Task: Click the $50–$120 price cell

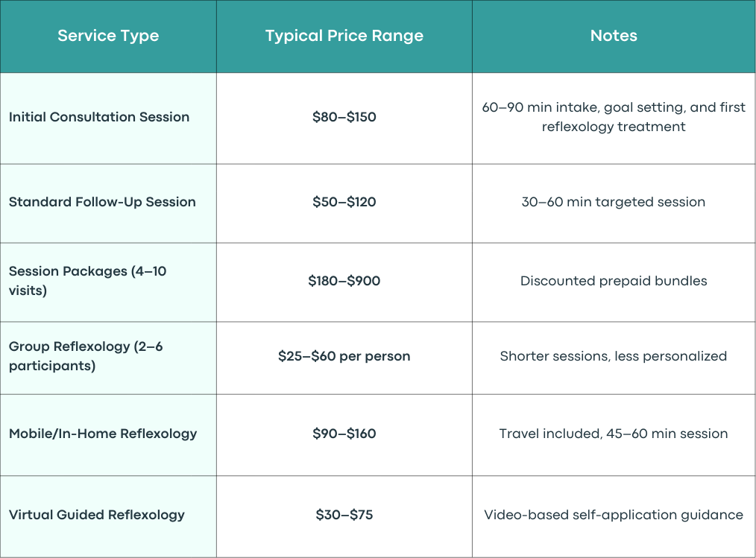Action: 344,203
